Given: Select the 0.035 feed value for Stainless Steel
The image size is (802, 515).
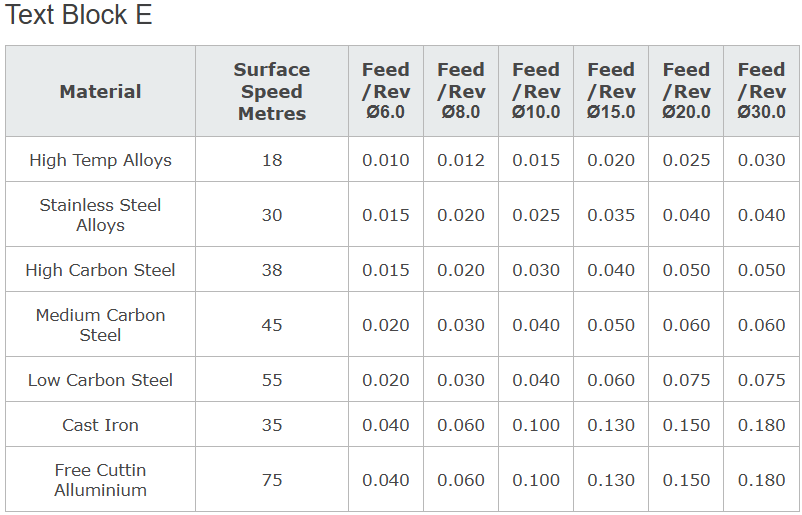Looking at the screenshot, I should pos(611,215).
